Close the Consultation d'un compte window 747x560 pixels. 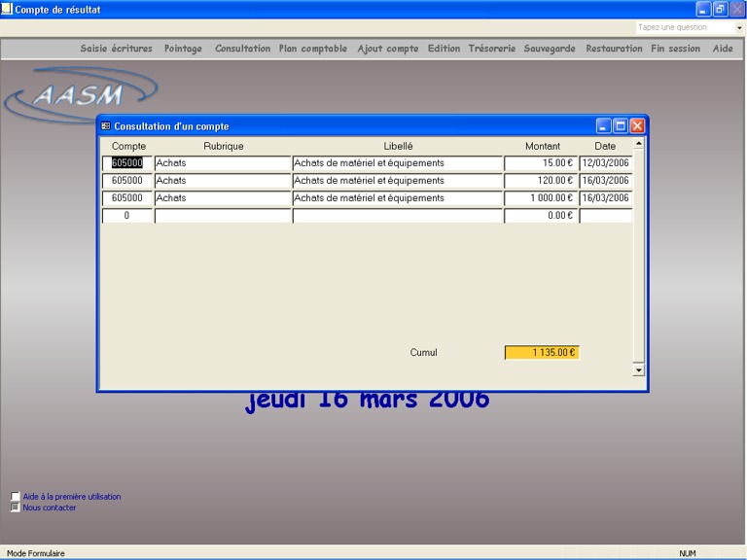[637, 126]
